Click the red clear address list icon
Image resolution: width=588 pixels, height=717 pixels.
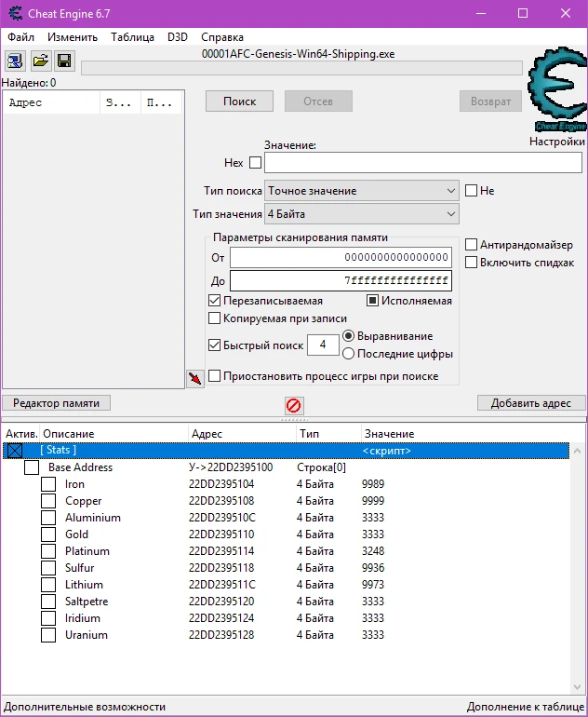pyautogui.click(x=293, y=405)
